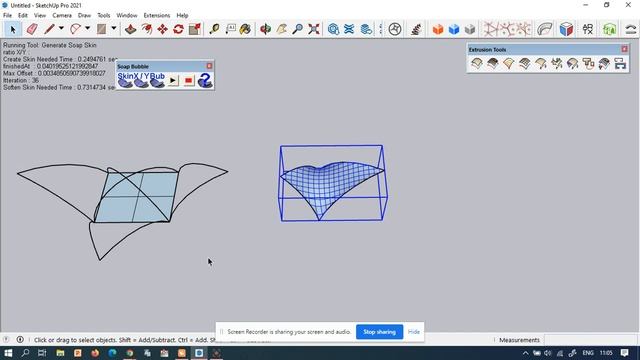640x360 pixels.
Task: Click first Extrusion Tools icon
Action: (x=477, y=63)
